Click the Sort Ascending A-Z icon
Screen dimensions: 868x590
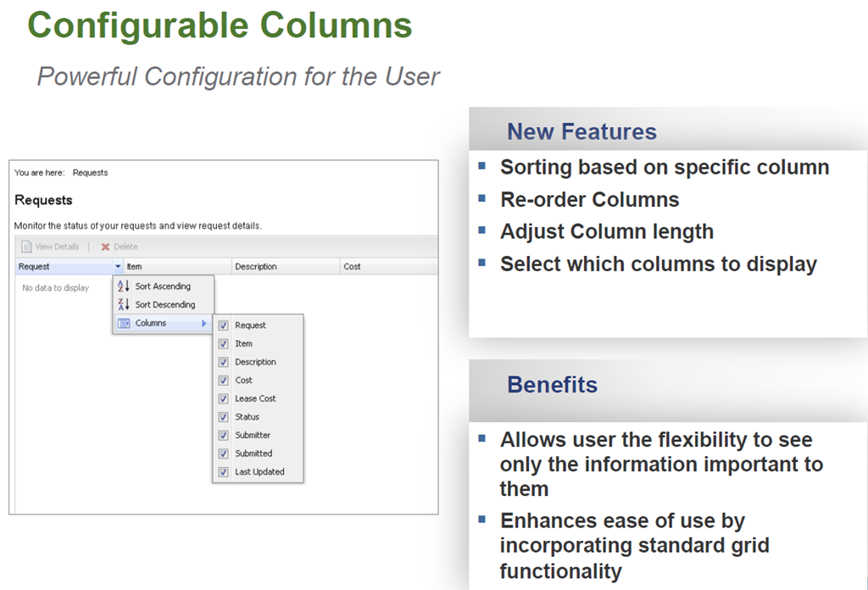pyautogui.click(x=124, y=287)
